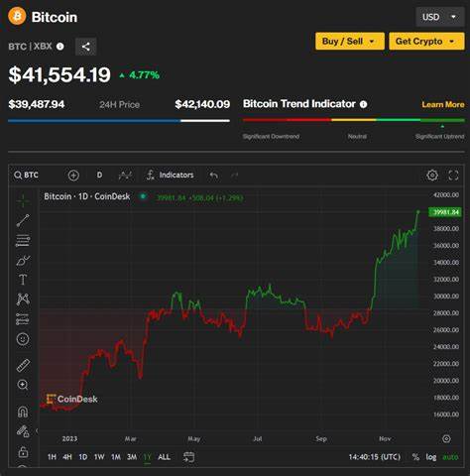Toggle log scale mode
This screenshot has height=476, width=470.
pos(431,457)
